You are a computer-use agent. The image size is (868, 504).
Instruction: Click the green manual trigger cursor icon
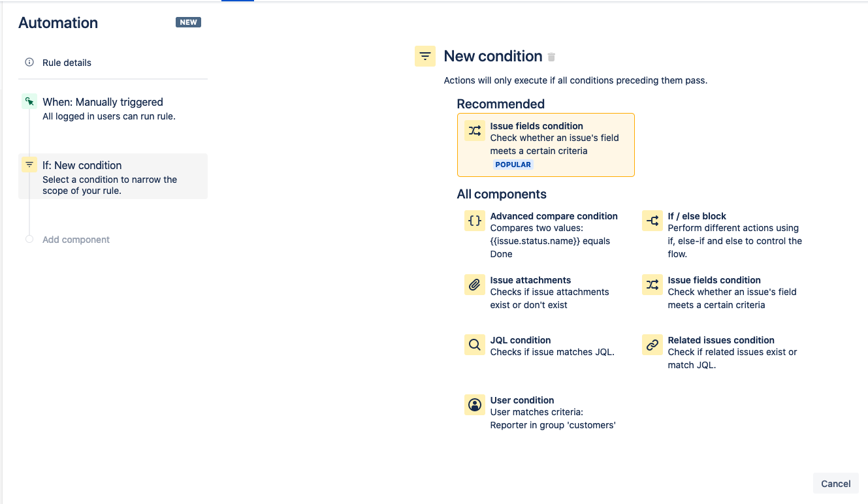click(29, 102)
